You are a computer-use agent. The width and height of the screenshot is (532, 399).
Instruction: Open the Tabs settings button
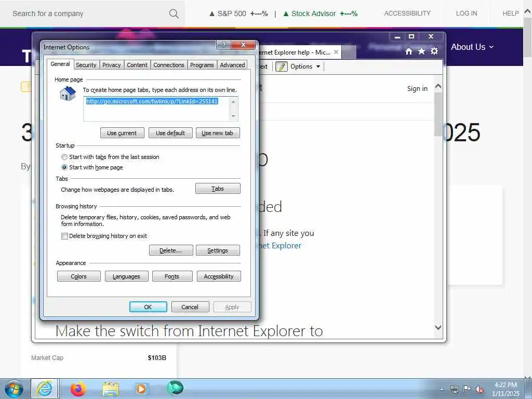click(x=218, y=189)
